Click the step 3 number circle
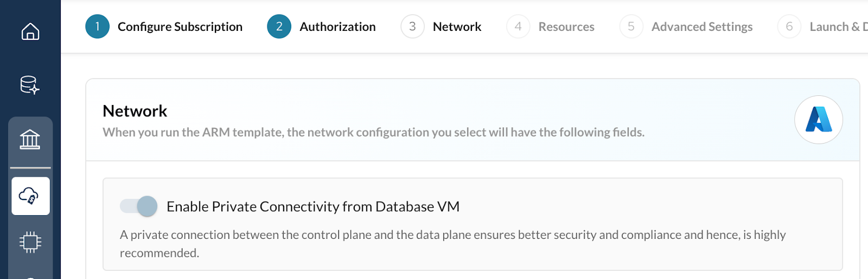 point(412,27)
